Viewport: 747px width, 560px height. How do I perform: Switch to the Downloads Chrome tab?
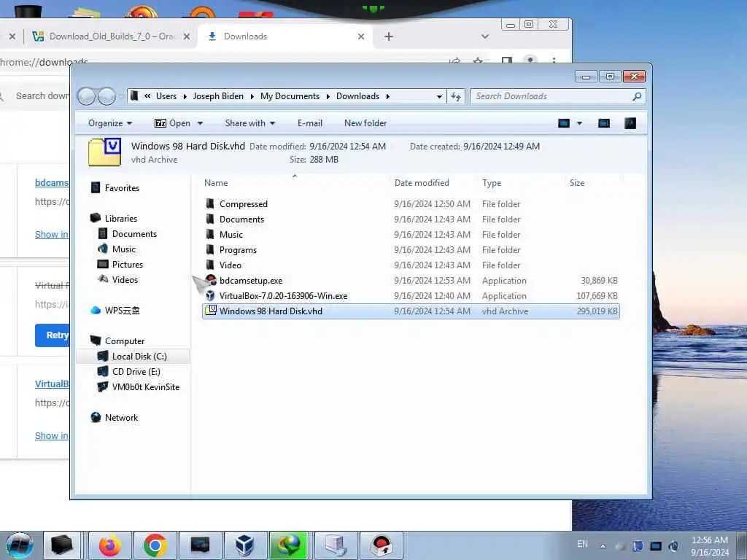pyautogui.click(x=285, y=36)
